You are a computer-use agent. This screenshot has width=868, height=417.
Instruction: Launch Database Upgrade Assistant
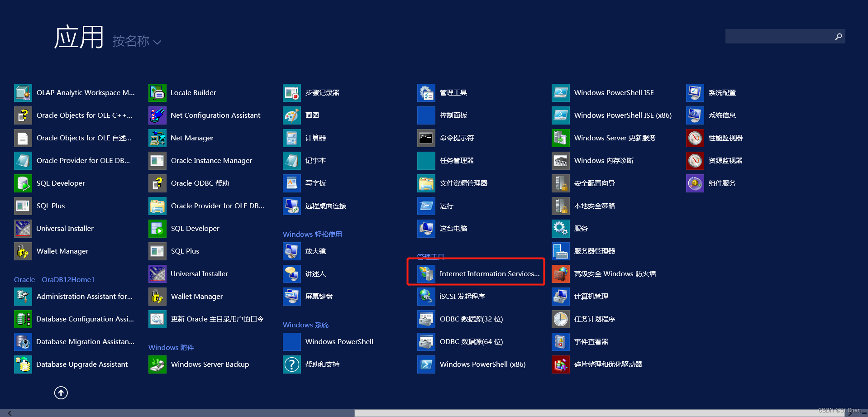point(71,364)
